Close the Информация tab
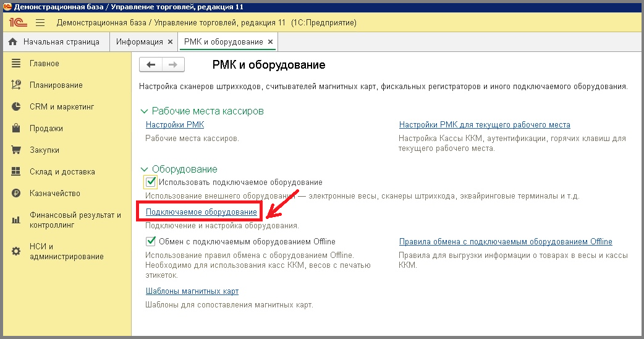 click(x=170, y=42)
